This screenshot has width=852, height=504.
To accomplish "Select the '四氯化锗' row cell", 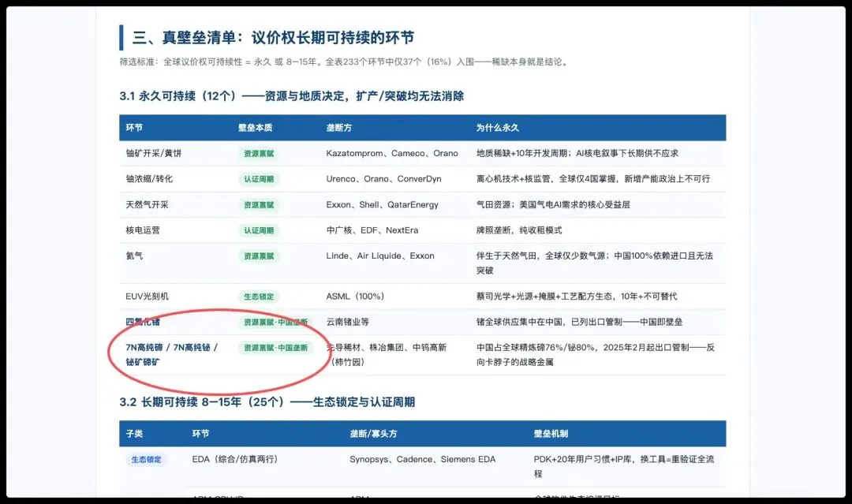I will tap(142, 322).
